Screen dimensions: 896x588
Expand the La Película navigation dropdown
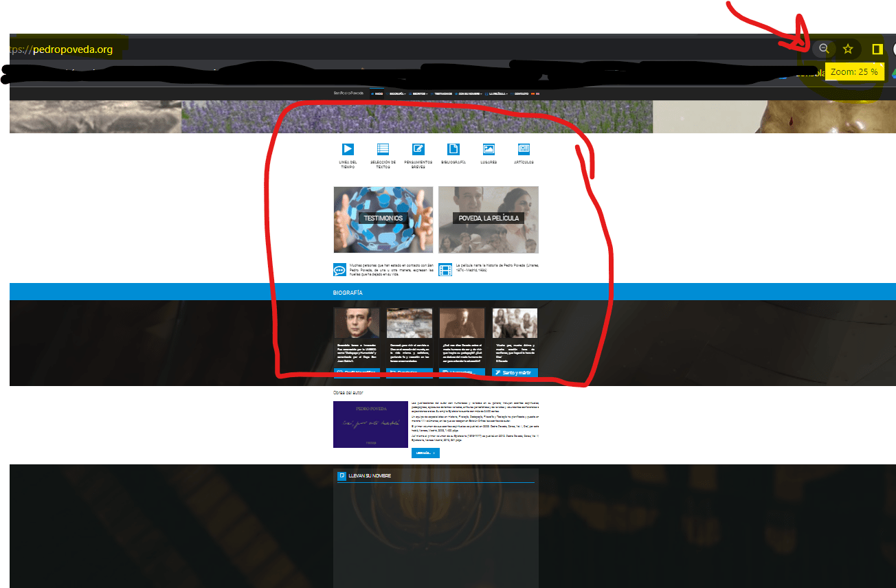pyautogui.click(x=497, y=93)
